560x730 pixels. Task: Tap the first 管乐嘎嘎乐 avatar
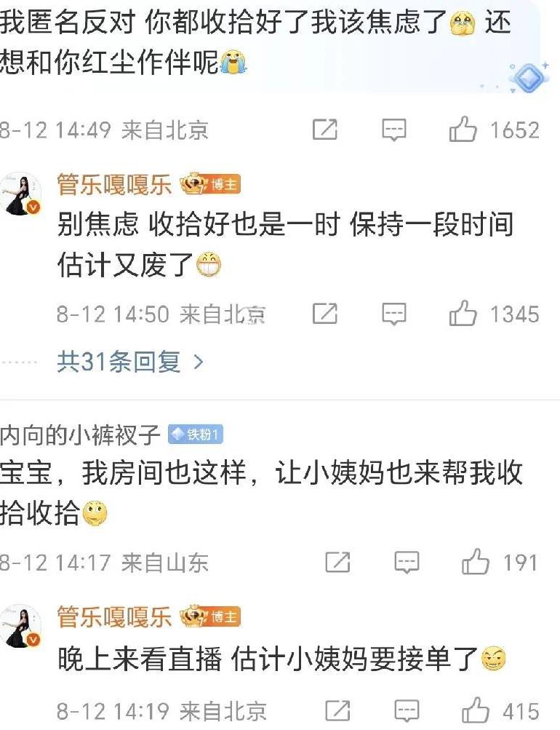(20, 194)
